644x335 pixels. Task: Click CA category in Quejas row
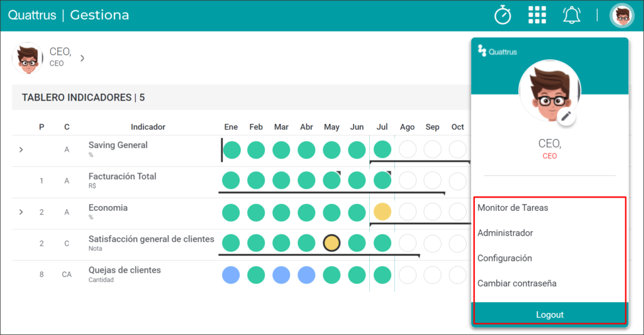[x=67, y=275]
